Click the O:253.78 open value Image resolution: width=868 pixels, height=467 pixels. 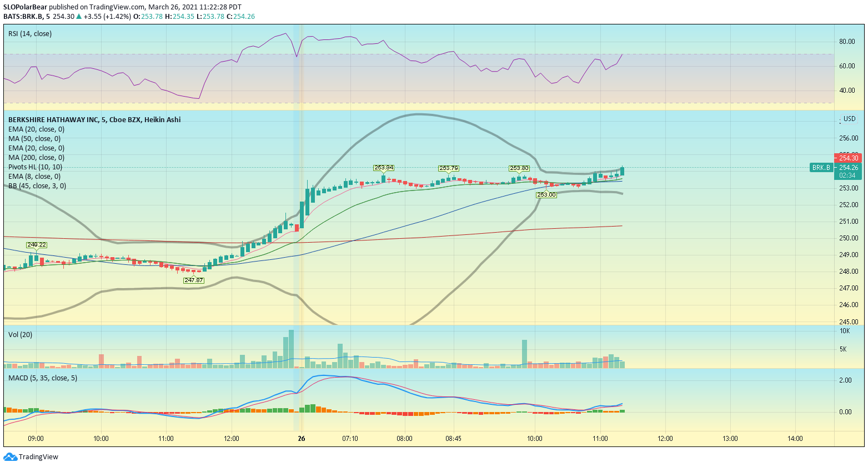coord(148,16)
